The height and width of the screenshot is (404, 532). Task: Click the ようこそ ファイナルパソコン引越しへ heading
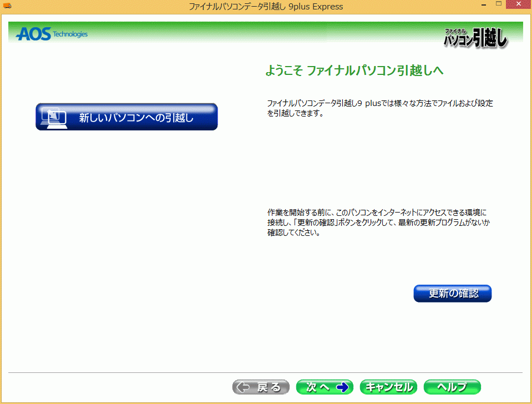(355, 71)
